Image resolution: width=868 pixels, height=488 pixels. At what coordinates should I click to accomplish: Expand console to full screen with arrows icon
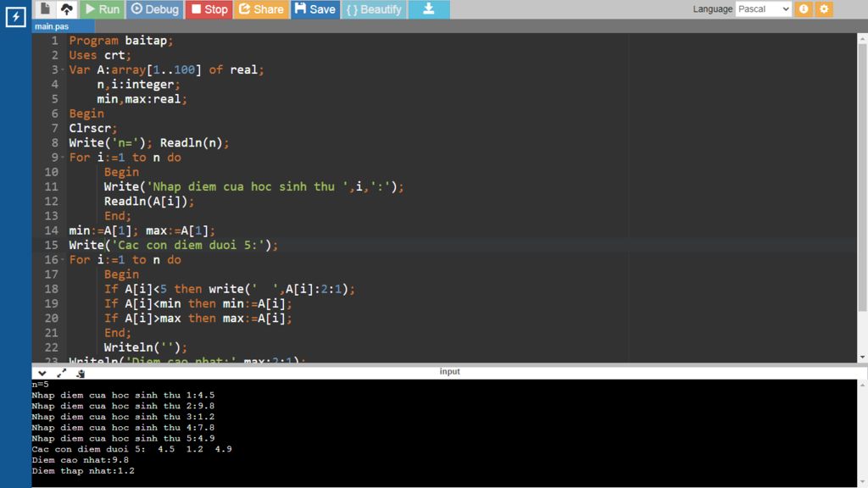click(61, 374)
